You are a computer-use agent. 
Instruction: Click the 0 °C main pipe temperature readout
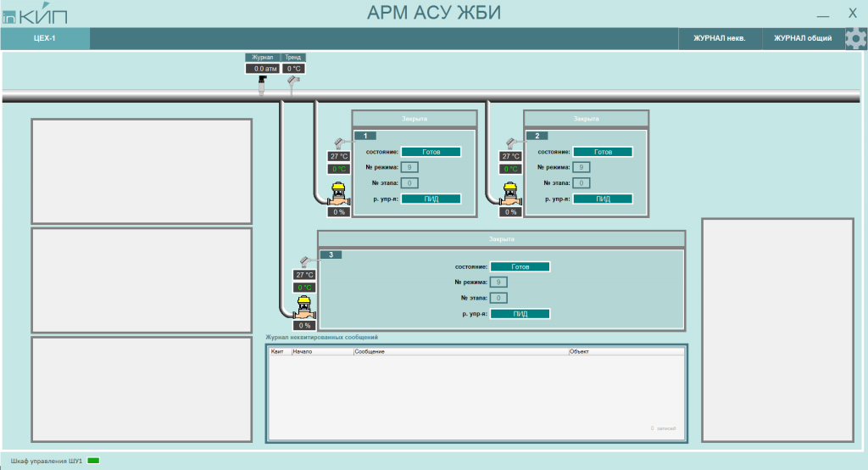coord(293,69)
